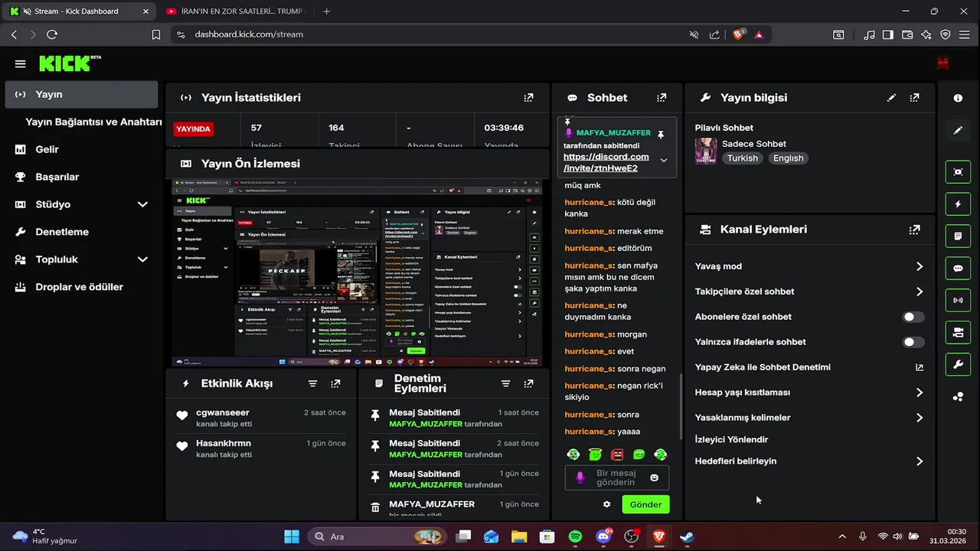The image size is (980, 551).
Task: Click the pencil icon in right sidebar
Action: click(x=958, y=130)
